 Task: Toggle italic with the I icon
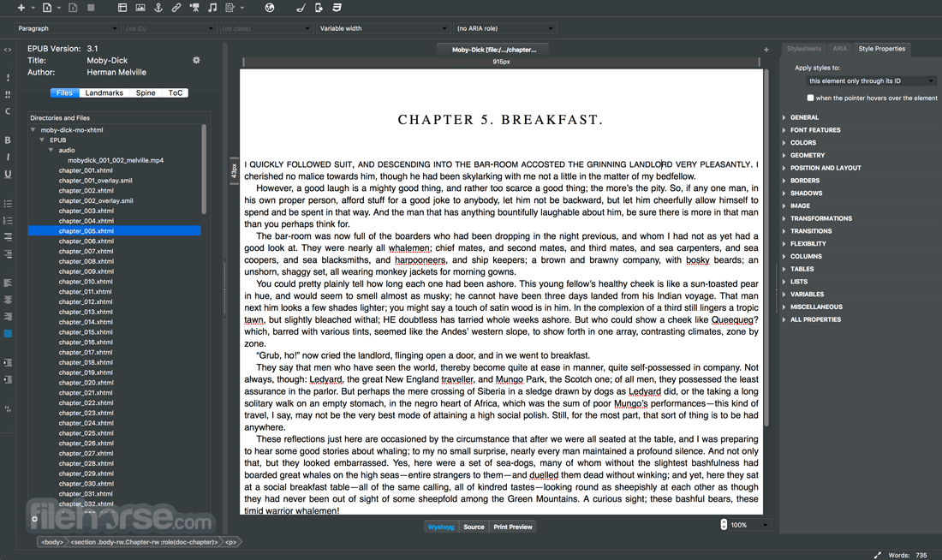(8, 157)
